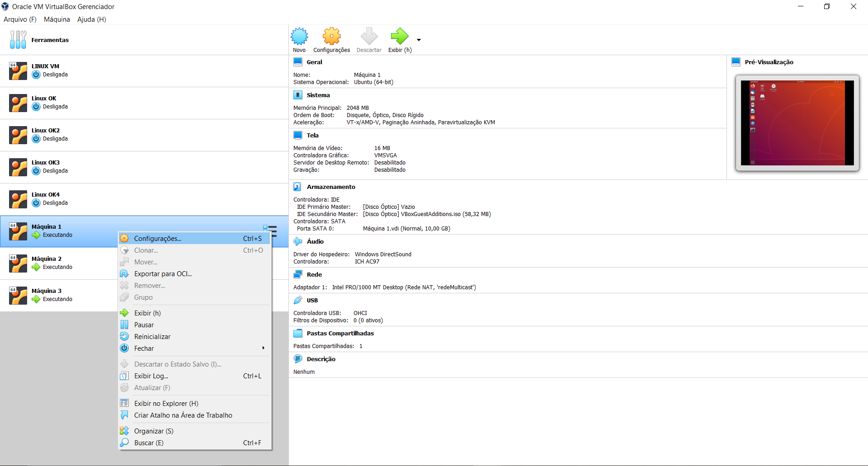Choose Exibir Log... in context menu
This screenshot has height=466, width=868.
point(195,376)
